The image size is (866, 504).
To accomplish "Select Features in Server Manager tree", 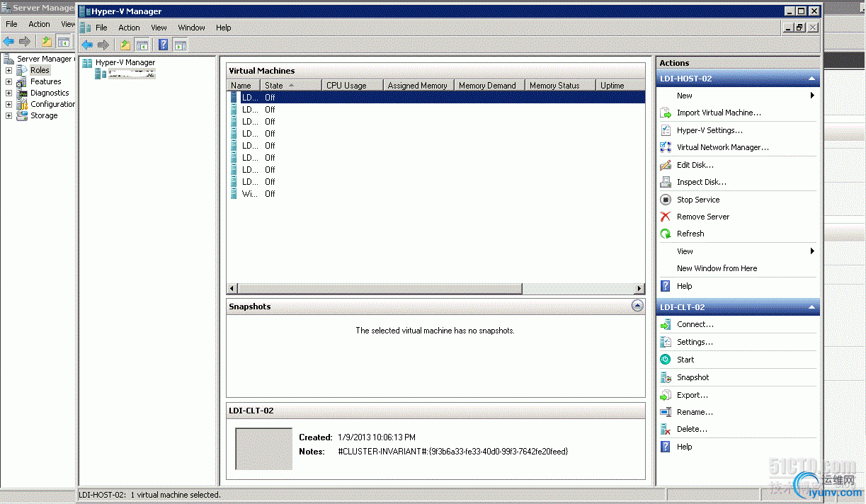I will coord(46,81).
